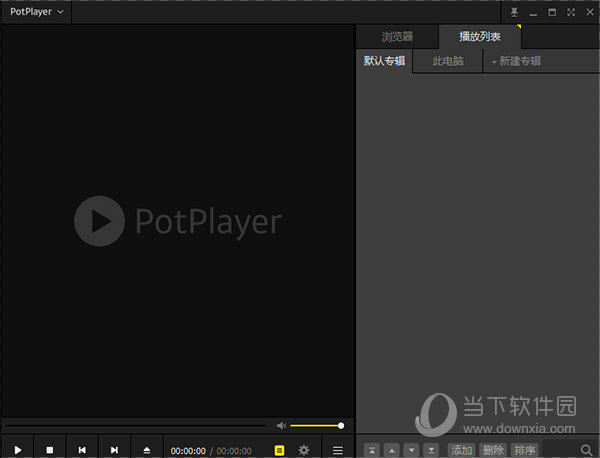Toggle the yellow highlighted square button
Viewport: 600px width, 458px height.
279,450
